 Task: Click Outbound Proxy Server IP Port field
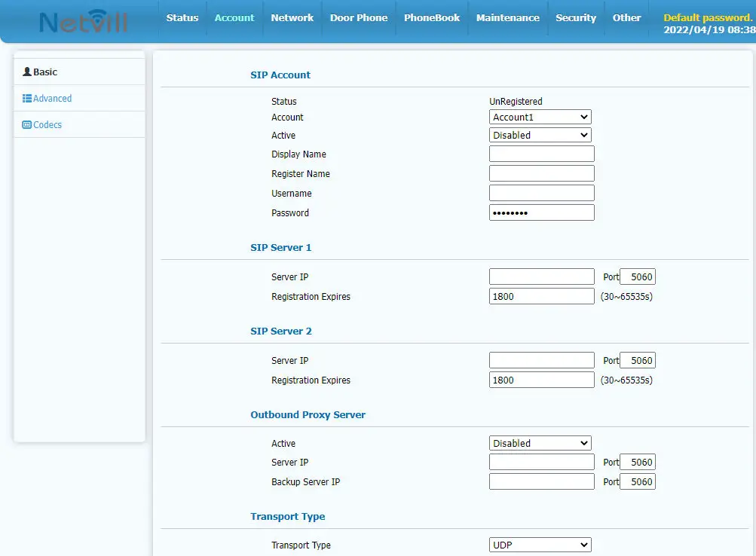coord(638,462)
